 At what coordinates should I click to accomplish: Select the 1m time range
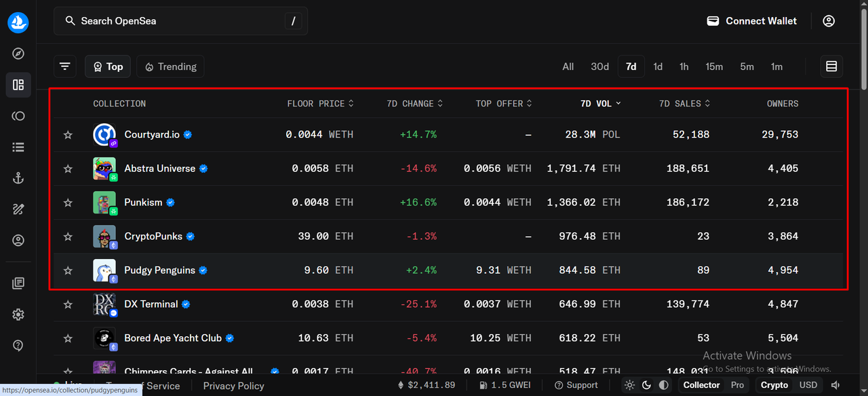(776, 66)
